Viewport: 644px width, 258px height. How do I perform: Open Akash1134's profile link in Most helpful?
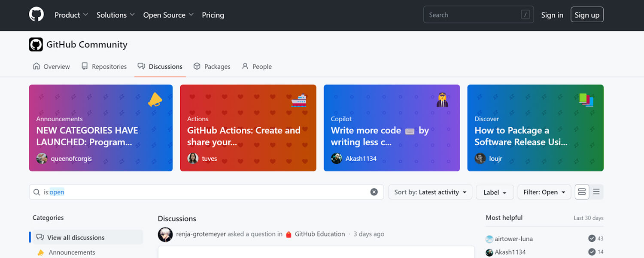(510, 252)
